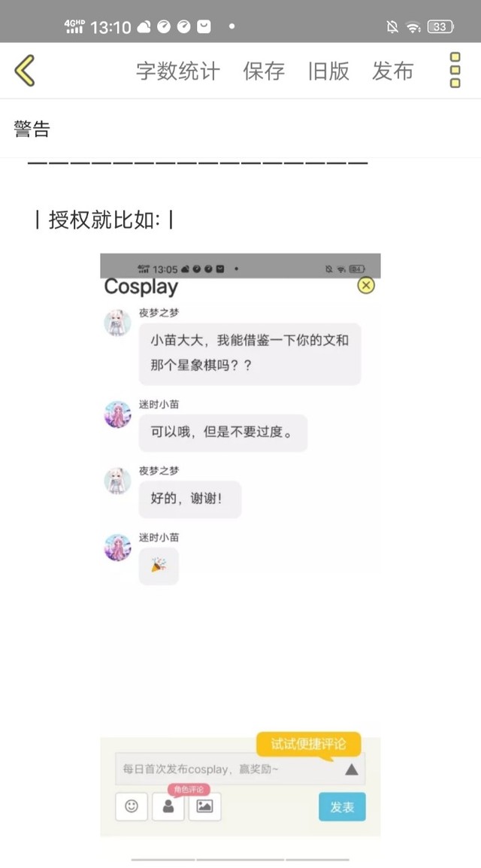Open the three-square more options menu
This screenshot has width=481, height=868.
[455, 70]
